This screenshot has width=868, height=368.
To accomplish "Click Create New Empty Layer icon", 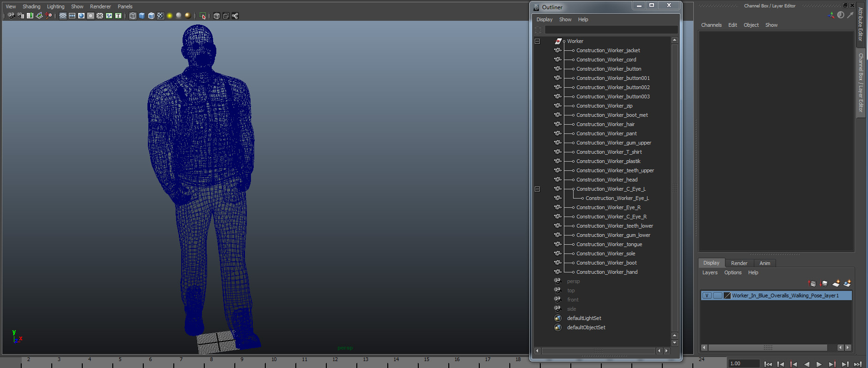I will [836, 284].
